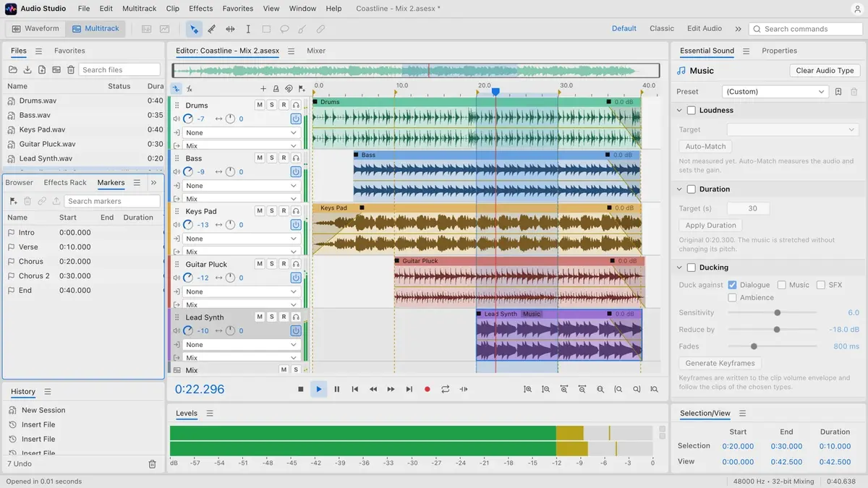
Task: Switch to the Waveform view button
Action: [x=36, y=29]
